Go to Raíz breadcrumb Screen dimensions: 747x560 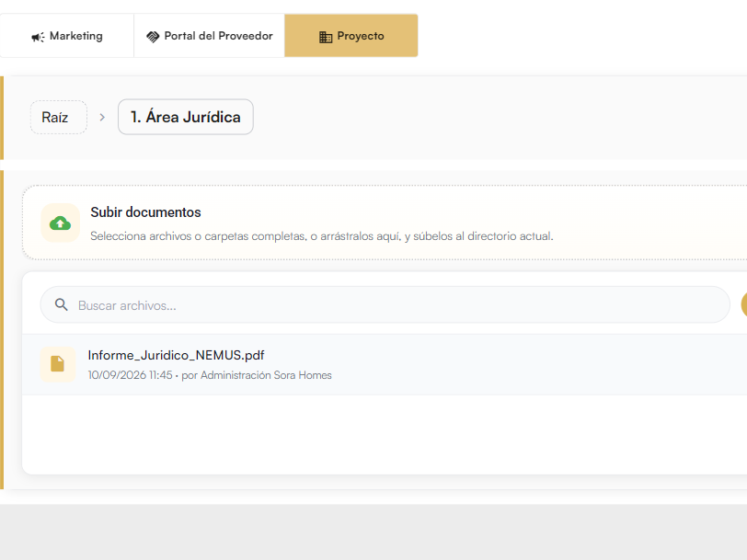coord(59,117)
